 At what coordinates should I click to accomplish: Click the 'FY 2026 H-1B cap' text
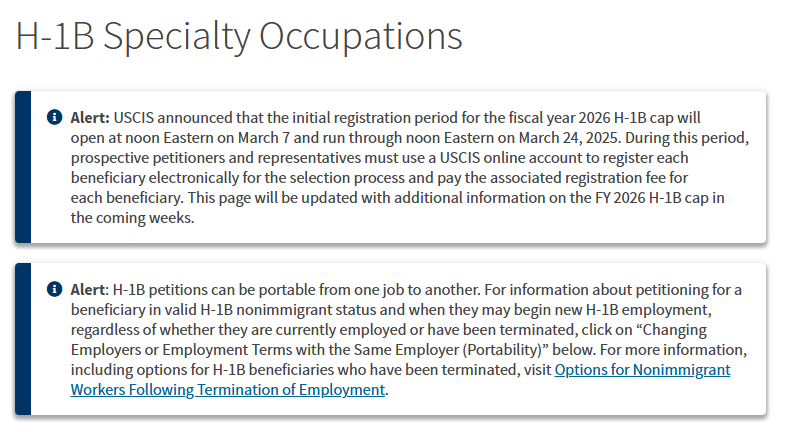pyautogui.click(x=652, y=198)
